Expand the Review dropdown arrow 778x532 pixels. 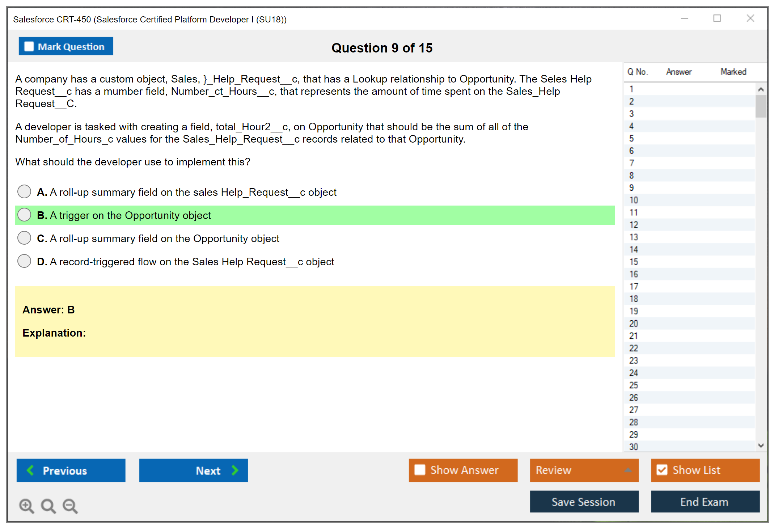coord(628,470)
